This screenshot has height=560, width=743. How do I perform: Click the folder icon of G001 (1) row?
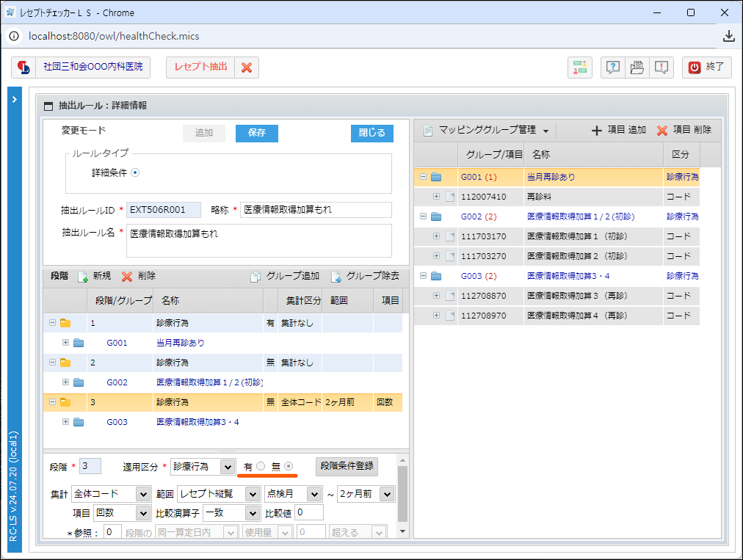click(x=436, y=177)
